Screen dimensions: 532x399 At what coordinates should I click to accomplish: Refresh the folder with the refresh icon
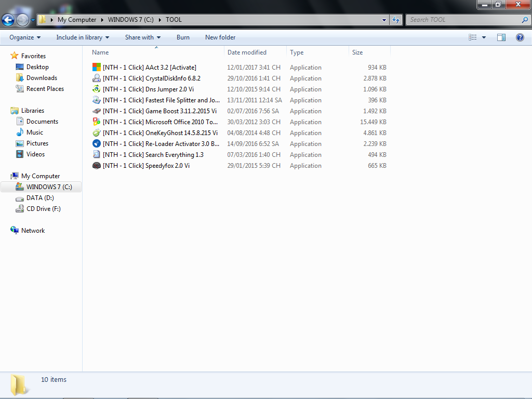(x=395, y=20)
